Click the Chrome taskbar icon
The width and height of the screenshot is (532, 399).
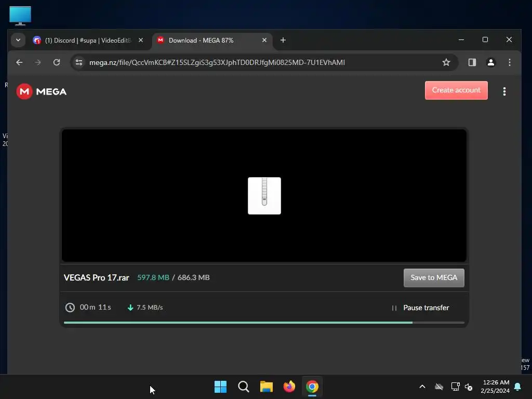tap(312, 387)
